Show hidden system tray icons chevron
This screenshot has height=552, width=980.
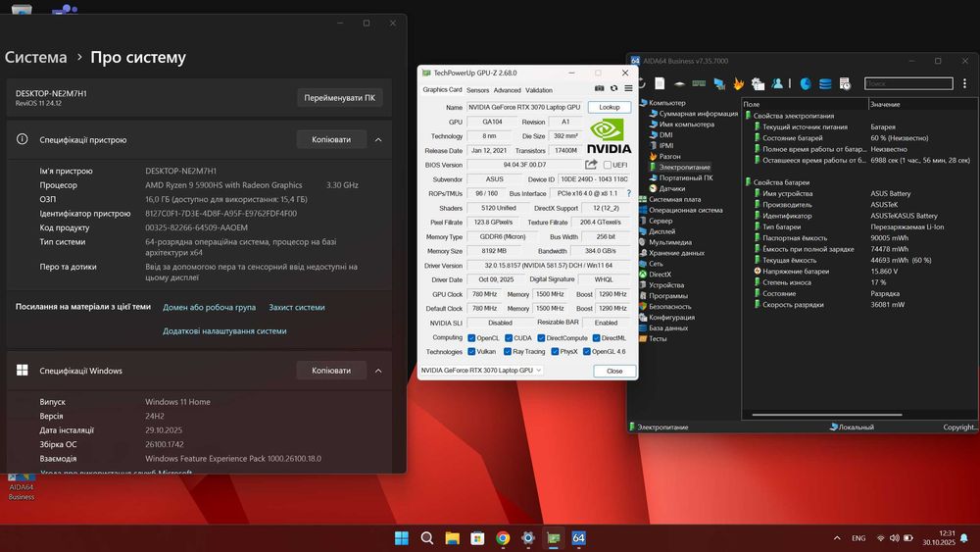[x=837, y=537]
